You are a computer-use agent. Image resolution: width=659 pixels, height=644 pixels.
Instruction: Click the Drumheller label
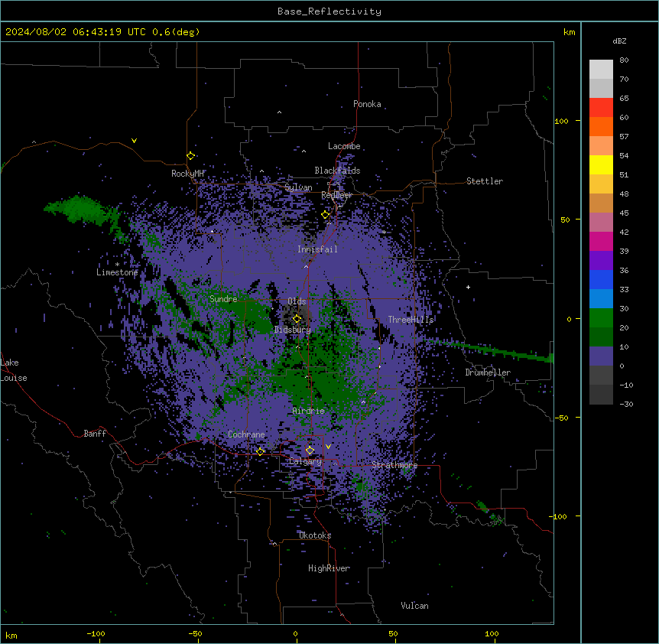click(x=488, y=372)
